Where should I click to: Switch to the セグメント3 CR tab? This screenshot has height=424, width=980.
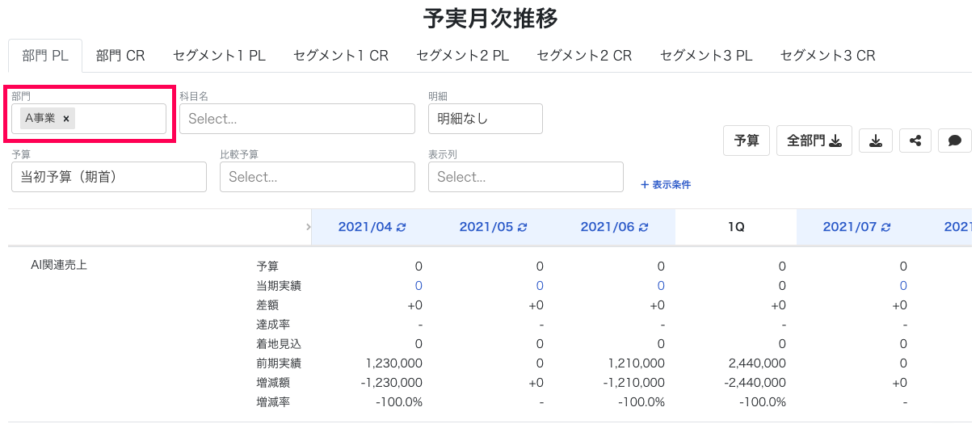coord(828,56)
